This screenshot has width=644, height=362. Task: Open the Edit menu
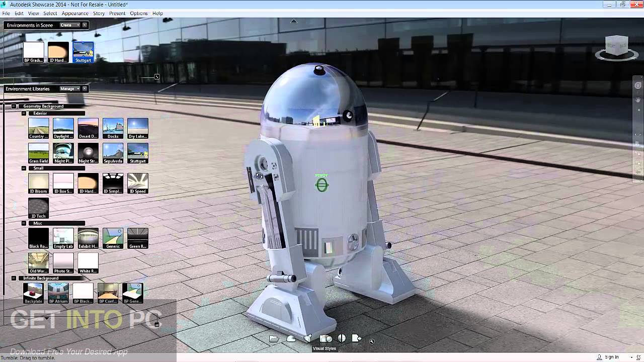point(19,13)
